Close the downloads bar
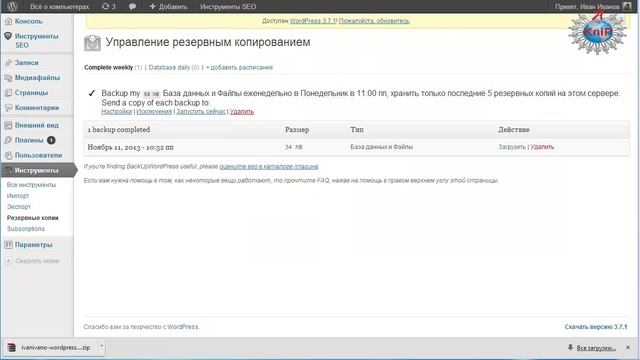 [628, 347]
